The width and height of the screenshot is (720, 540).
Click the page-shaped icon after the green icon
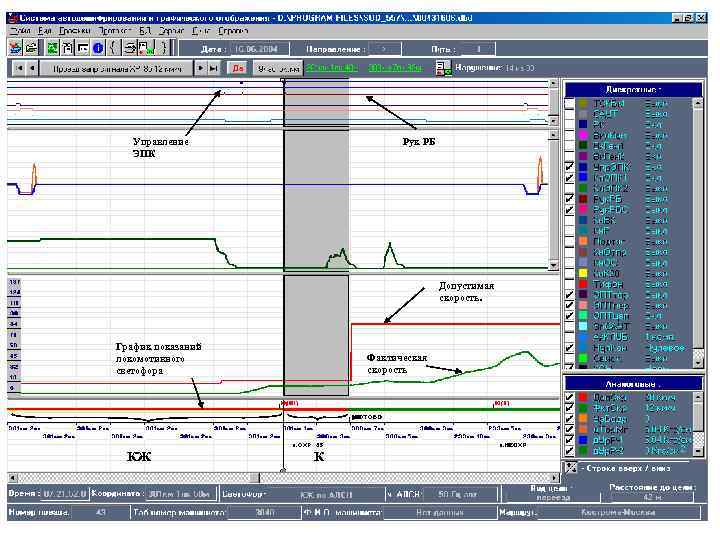coord(68,47)
